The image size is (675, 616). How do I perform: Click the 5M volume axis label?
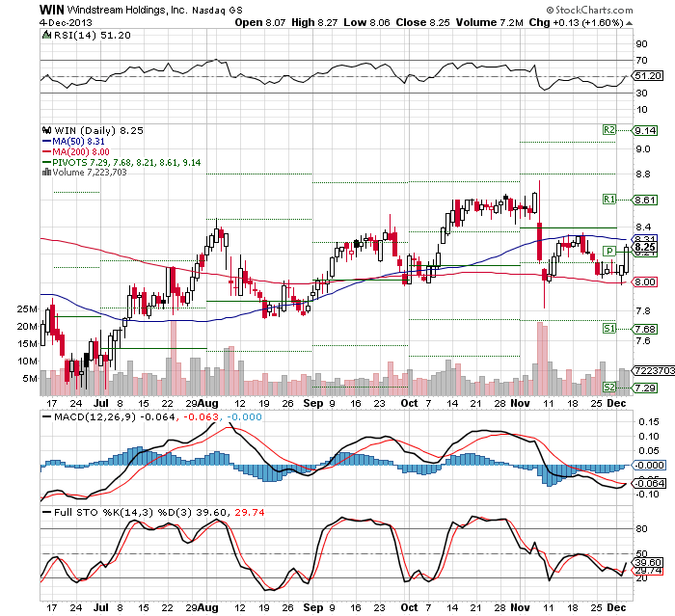pos(31,379)
